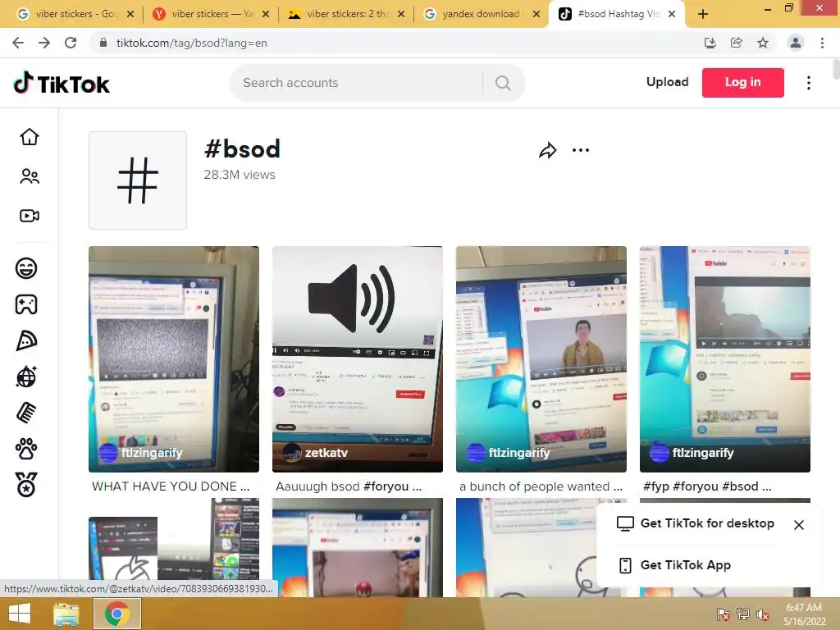Click the page vertical scrollbar thumb
Image resolution: width=840 pixels, height=630 pixels.
coord(836,69)
